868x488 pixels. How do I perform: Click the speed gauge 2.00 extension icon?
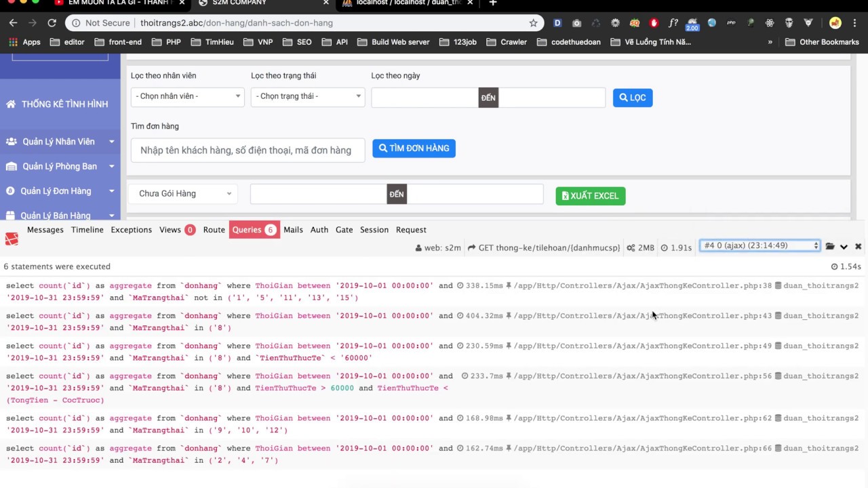(692, 24)
